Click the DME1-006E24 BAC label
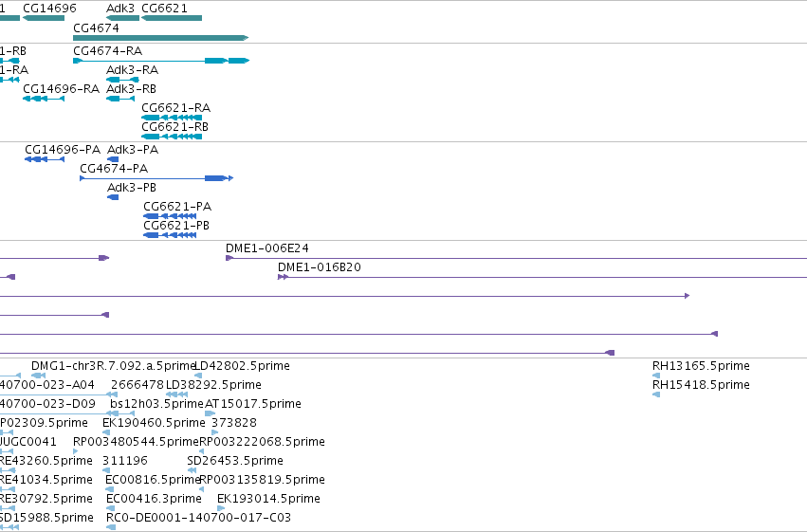 (267, 248)
